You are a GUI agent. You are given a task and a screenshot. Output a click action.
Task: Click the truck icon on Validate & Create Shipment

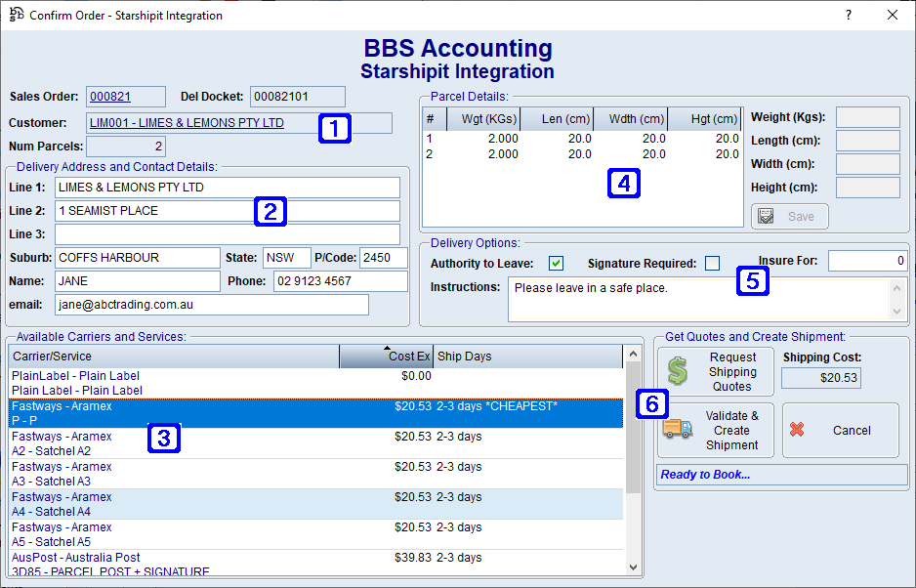pyautogui.click(x=678, y=430)
